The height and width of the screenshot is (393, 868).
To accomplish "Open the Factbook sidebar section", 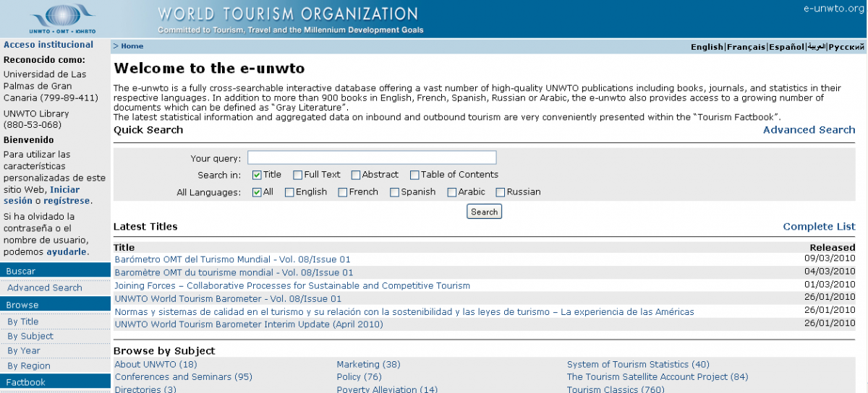I will coord(55,382).
